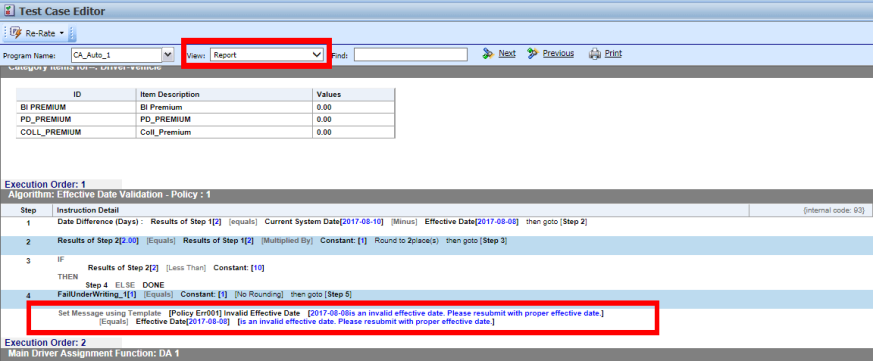Click the Item Description column header
Image resolution: width=873 pixels, height=361 pixels.
click(x=224, y=94)
